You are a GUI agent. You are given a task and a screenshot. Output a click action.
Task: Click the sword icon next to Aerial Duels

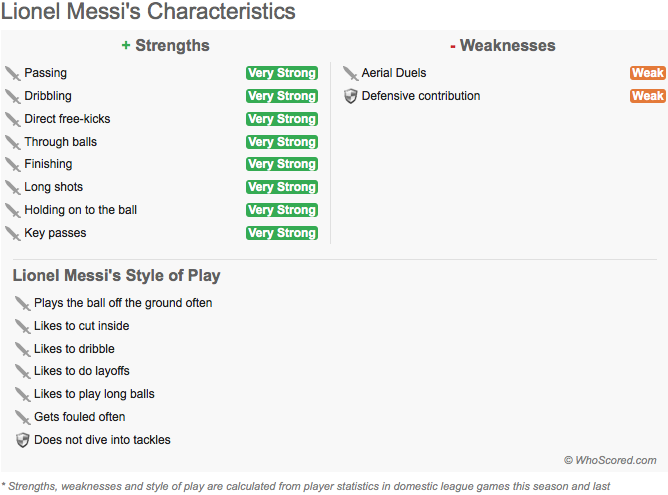tap(350, 73)
